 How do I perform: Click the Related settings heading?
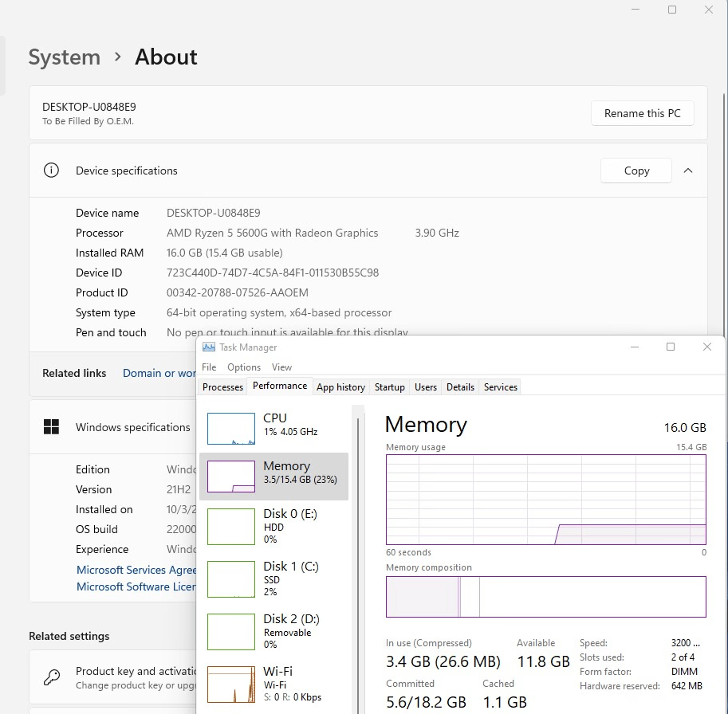tap(69, 636)
